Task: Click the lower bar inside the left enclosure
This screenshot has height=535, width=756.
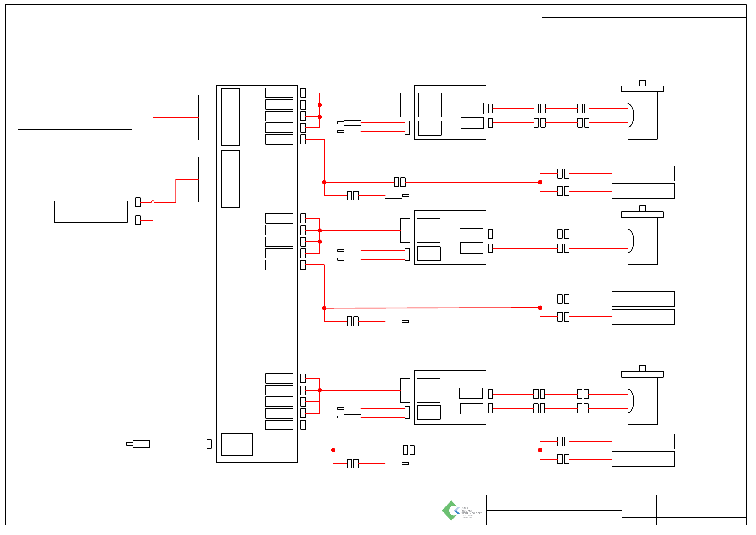Action: [91, 217]
